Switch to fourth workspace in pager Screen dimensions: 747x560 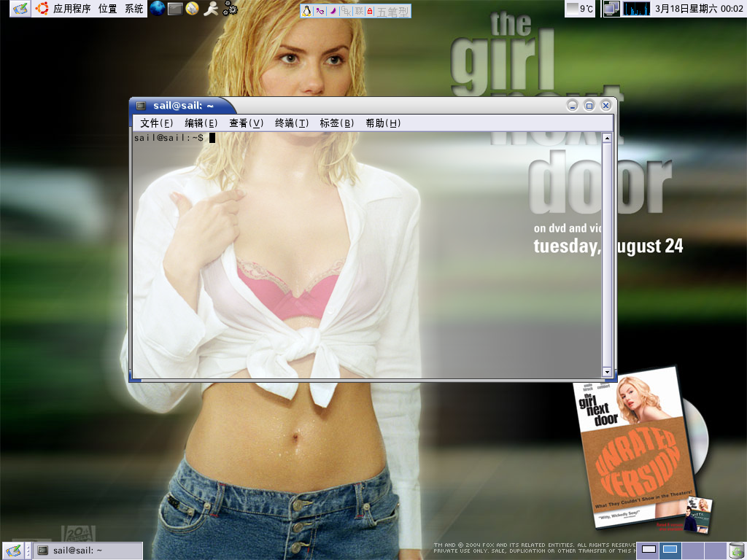pyautogui.click(x=715, y=550)
